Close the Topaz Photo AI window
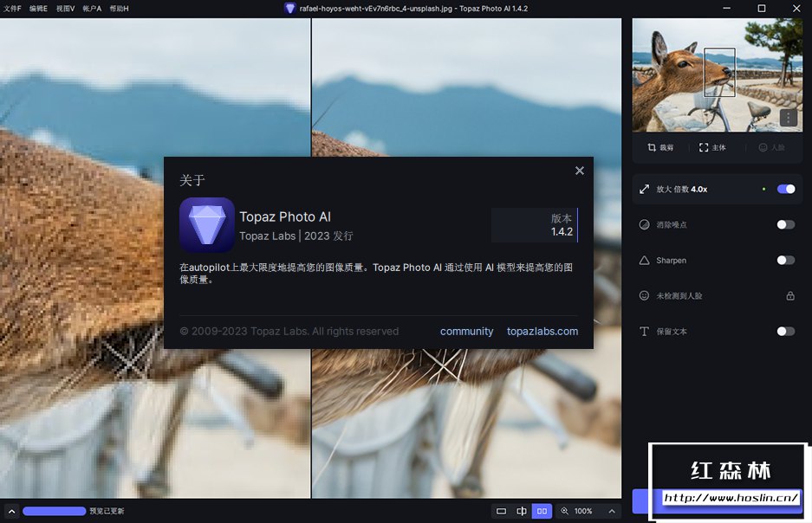 [796, 9]
